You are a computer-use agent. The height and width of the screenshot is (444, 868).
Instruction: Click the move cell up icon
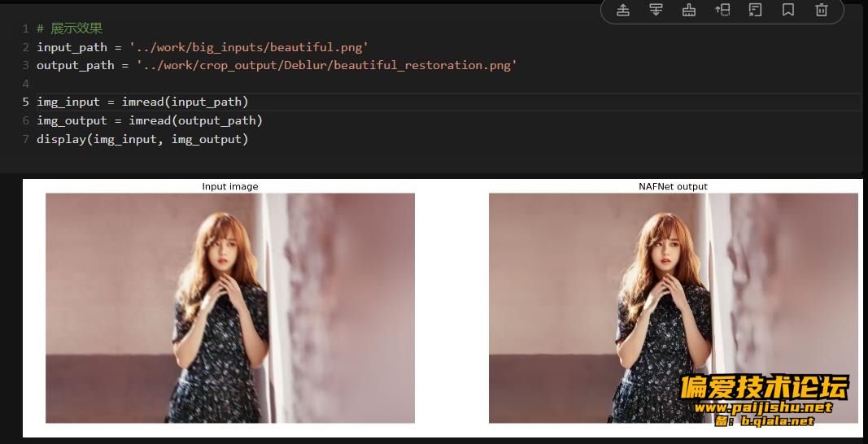[x=623, y=10]
